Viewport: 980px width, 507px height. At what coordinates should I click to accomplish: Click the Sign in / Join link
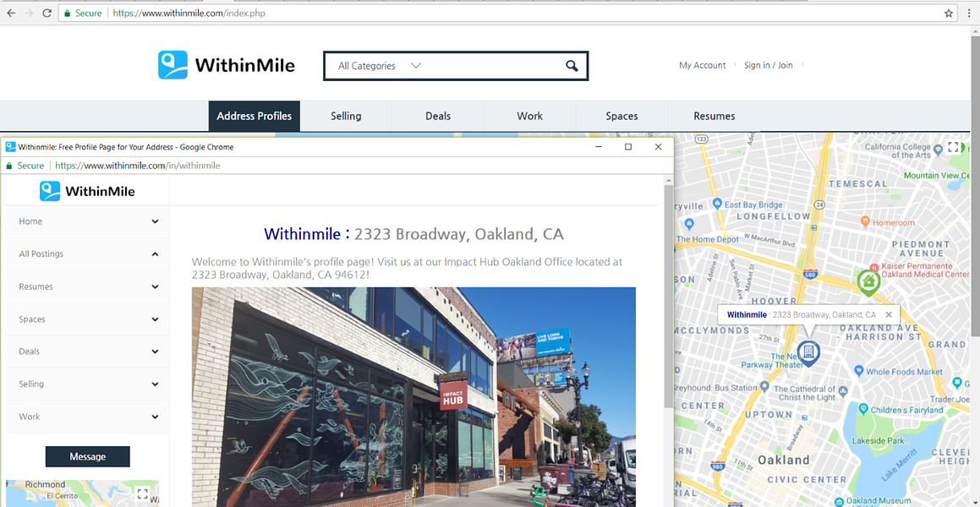[768, 65]
